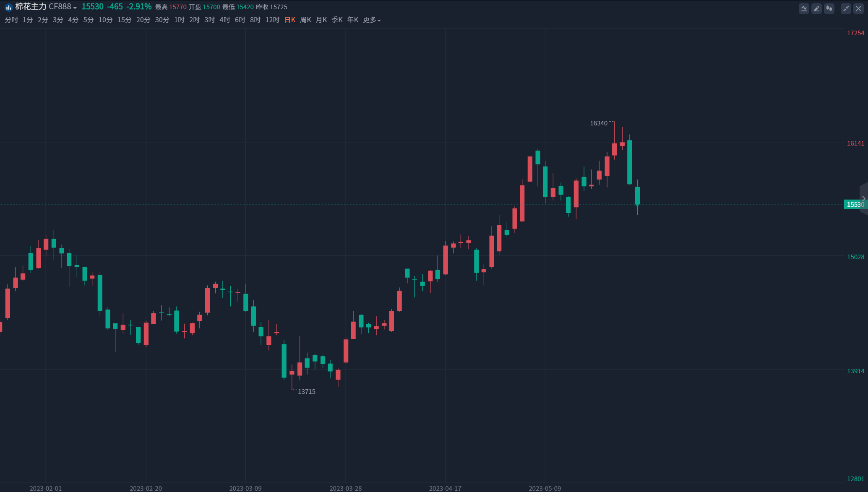This screenshot has height=492, width=868.
Task: Select the 1时 timeframe
Action: point(179,20)
